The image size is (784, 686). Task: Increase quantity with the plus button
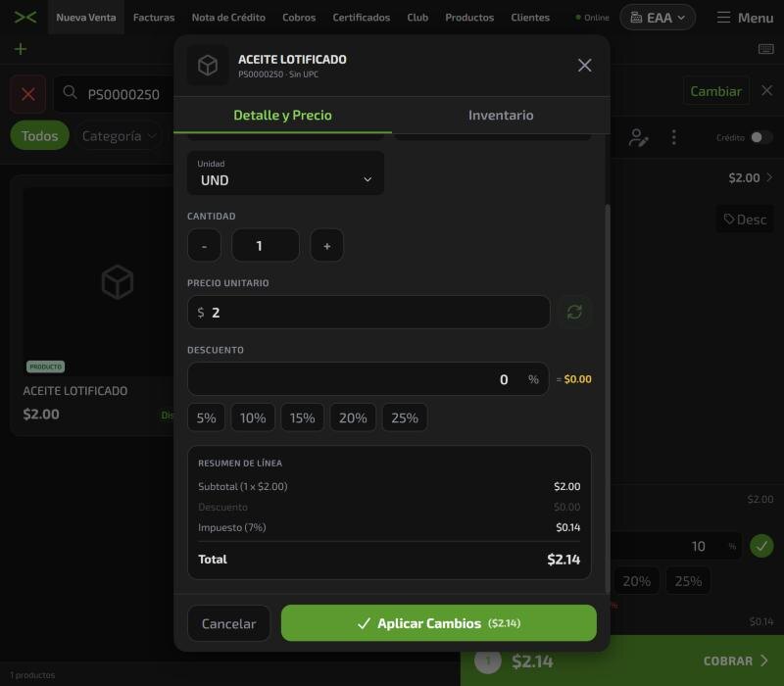pos(327,246)
